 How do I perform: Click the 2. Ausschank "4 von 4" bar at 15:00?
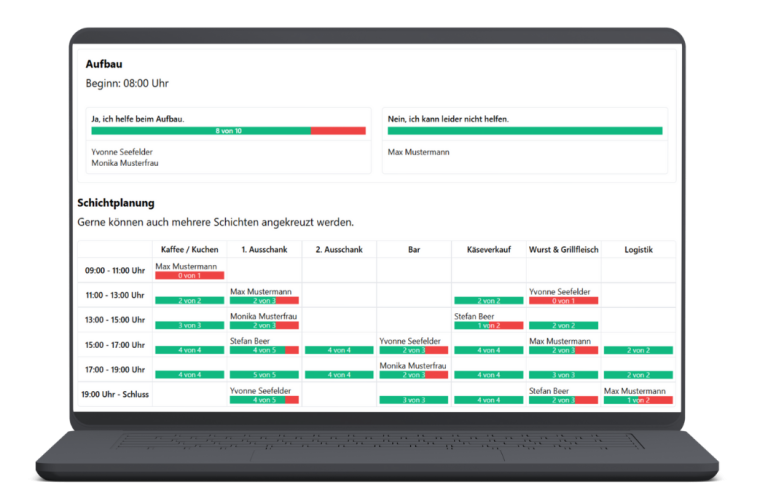coord(339,350)
